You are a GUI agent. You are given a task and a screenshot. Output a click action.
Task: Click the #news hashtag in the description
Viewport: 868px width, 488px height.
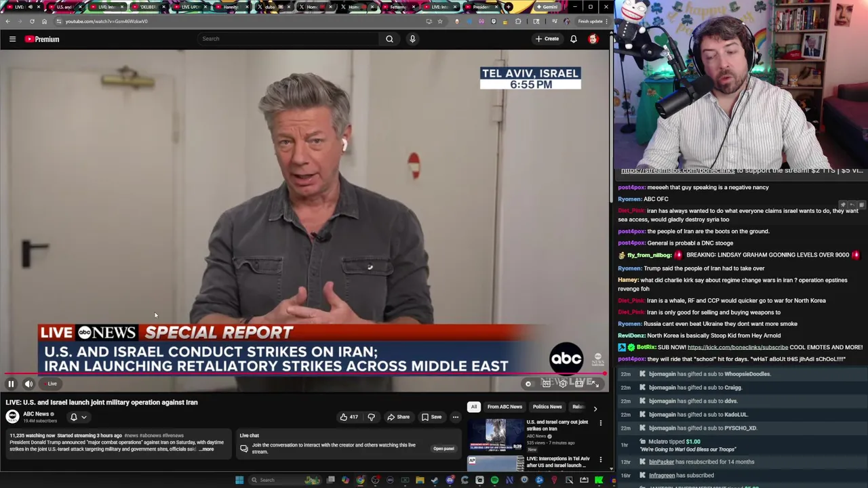click(131, 436)
